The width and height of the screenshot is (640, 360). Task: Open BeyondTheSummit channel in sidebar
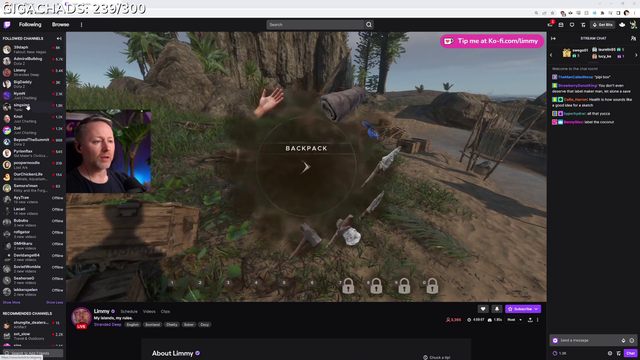pos(33,142)
